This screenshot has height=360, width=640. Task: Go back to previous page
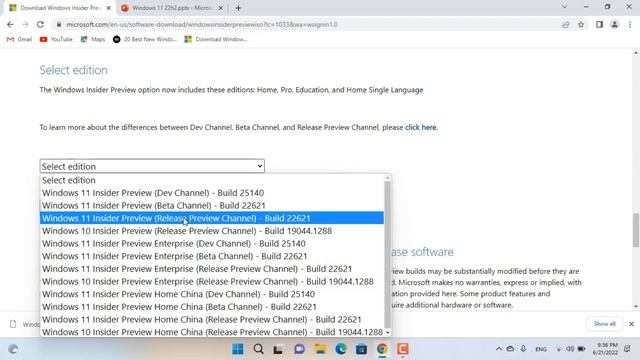pyautogui.click(x=10, y=24)
